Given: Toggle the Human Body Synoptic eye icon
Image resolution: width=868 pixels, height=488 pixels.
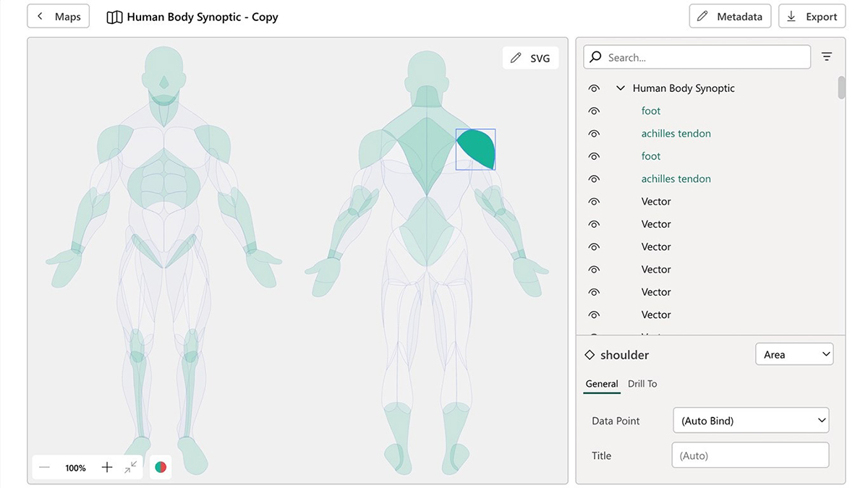Looking at the screenshot, I should [594, 87].
